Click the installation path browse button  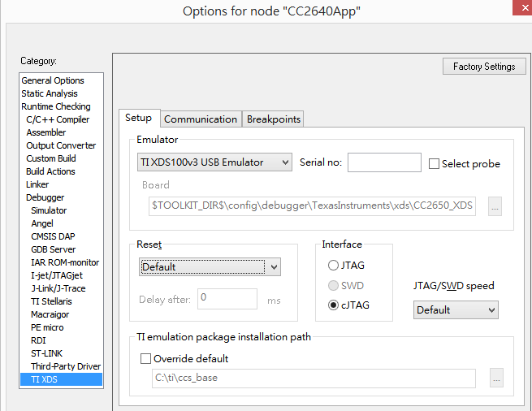[x=495, y=379]
